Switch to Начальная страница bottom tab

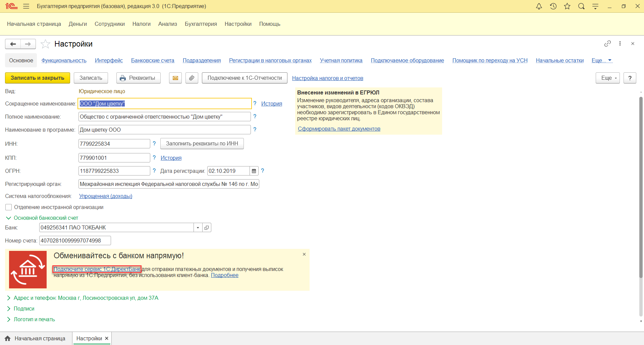click(x=36, y=339)
